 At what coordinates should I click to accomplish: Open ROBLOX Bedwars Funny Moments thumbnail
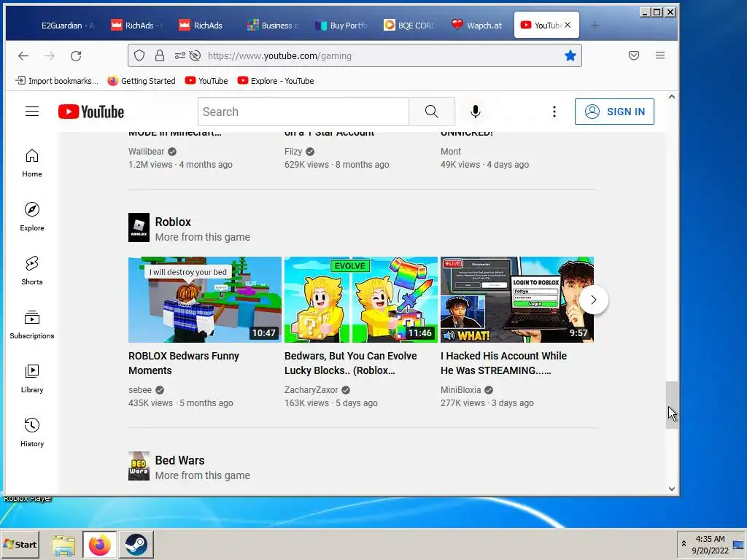point(205,300)
